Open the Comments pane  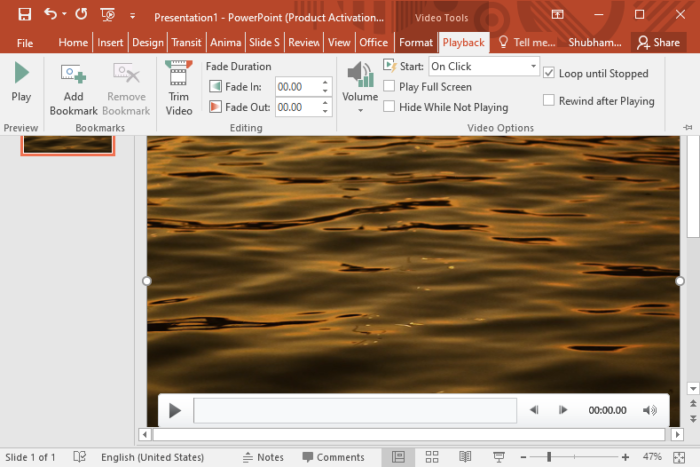click(x=333, y=457)
